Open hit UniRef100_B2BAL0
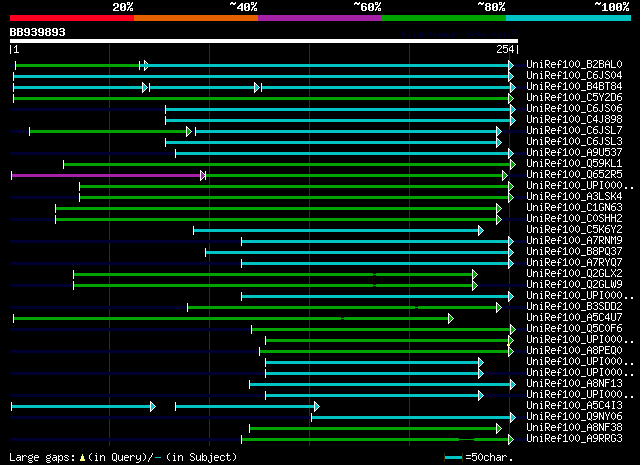This screenshot has width=640, height=465. 574,65
